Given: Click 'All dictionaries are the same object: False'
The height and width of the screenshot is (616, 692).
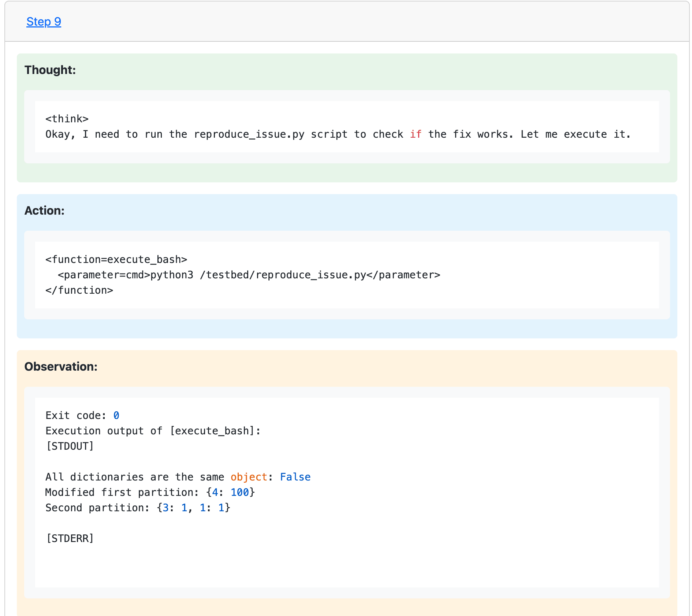Looking at the screenshot, I should 178,477.
